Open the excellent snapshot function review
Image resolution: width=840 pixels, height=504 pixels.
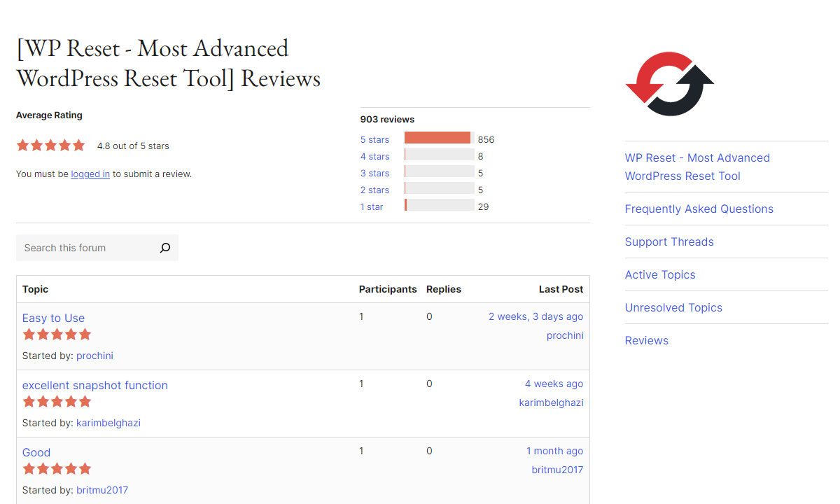(x=95, y=385)
